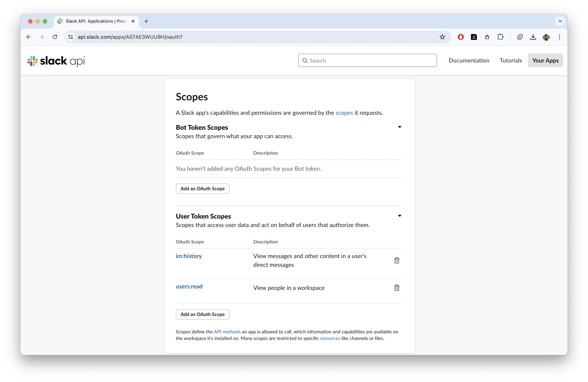Click 'View people in a workspace' description
Viewport: 588px width, 382px height.
[x=289, y=288]
